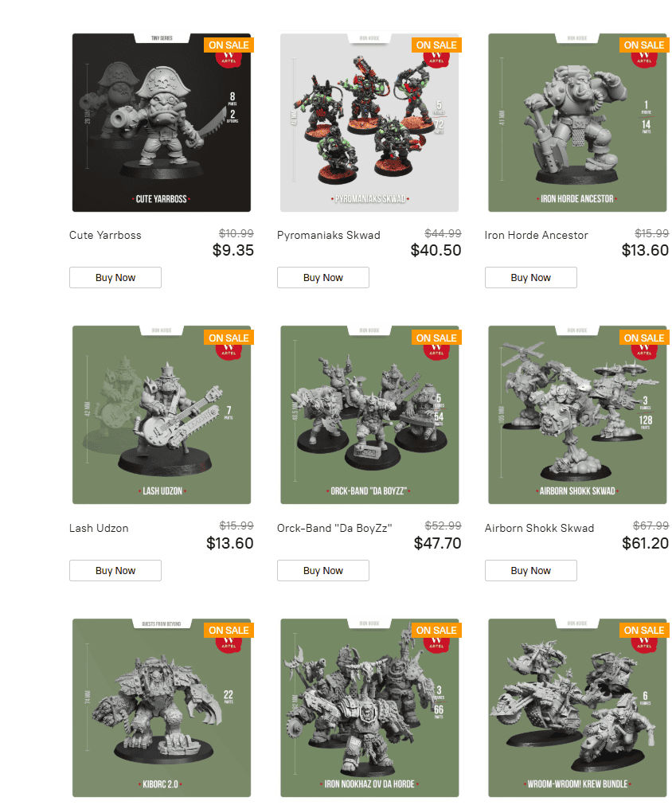The height and width of the screenshot is (805, 672).
Task: Open the Cute Yarrboss product image
Action: coord(161,123)
